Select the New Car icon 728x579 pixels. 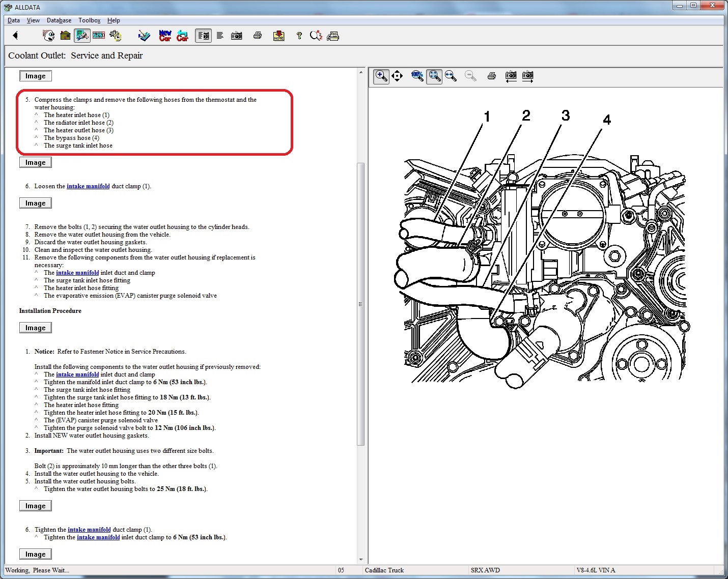point(165,36)
